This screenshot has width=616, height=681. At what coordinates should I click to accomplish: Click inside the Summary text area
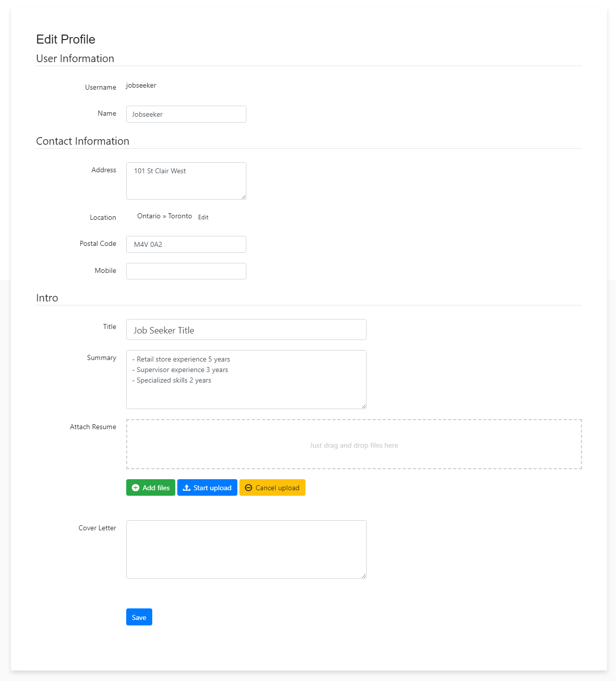click(246, 379)
